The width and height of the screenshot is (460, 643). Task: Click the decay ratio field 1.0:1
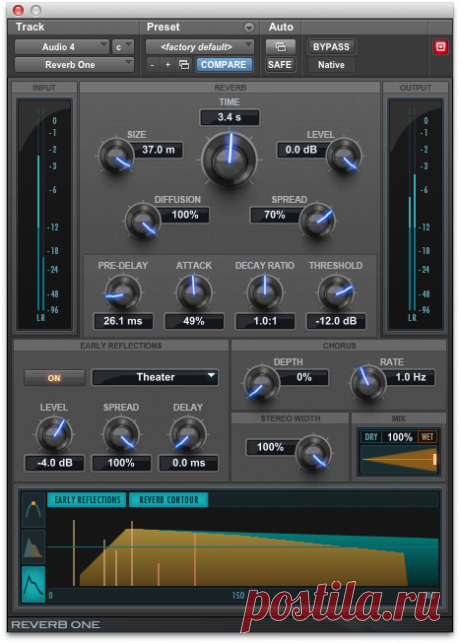[x=265, y=321]
